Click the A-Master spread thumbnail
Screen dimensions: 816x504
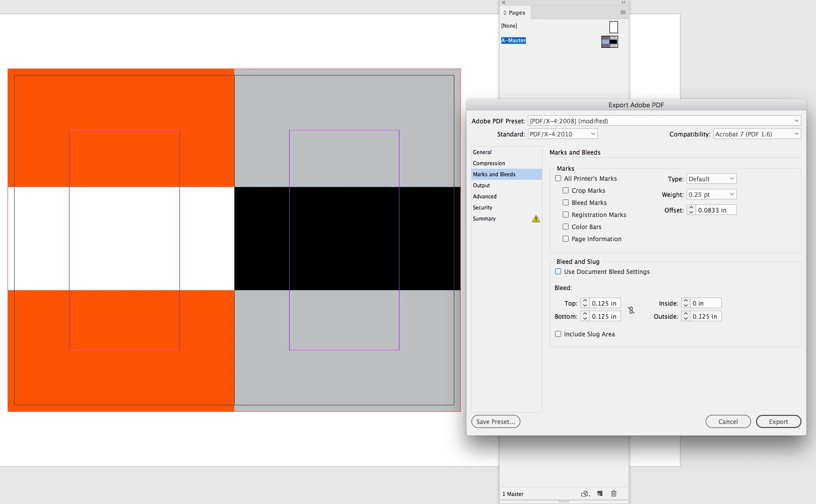tap(609, 42)
